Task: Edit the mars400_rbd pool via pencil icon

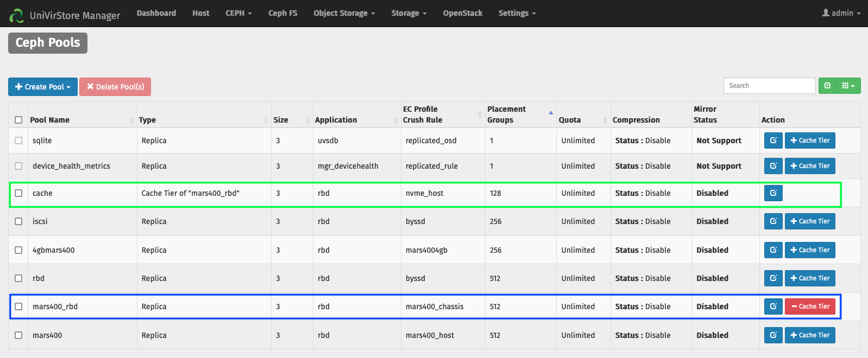Action: pyautogui.click(x=773, y=306)
